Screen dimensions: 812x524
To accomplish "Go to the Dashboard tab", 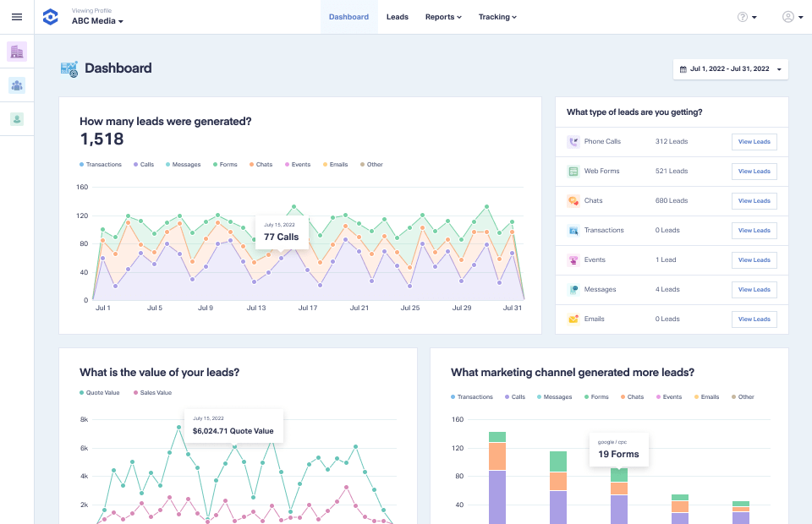I will [x=349, y=17].
